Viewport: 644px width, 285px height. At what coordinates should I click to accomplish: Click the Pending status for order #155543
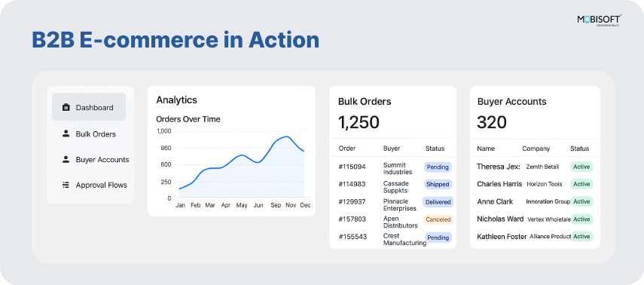point(438,237)
